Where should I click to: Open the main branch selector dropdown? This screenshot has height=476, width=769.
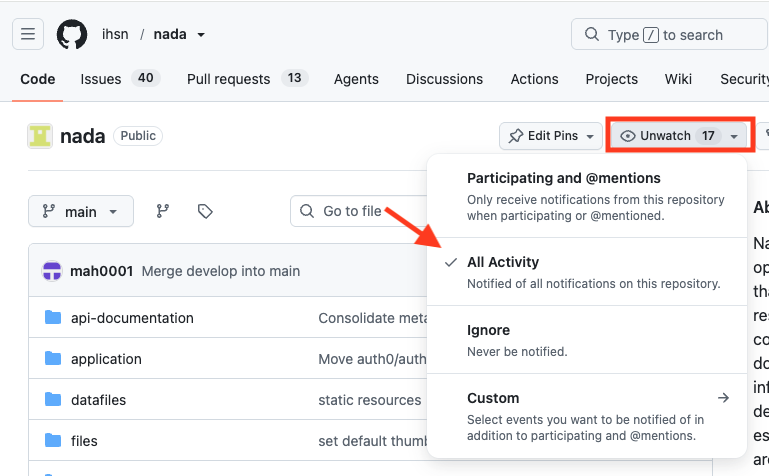(81, 211)
